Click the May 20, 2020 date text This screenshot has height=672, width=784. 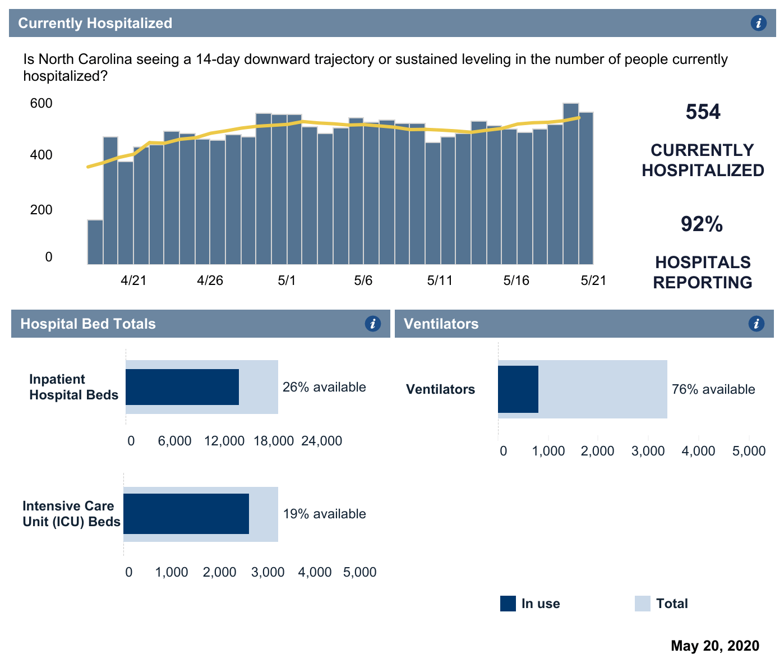715,646
